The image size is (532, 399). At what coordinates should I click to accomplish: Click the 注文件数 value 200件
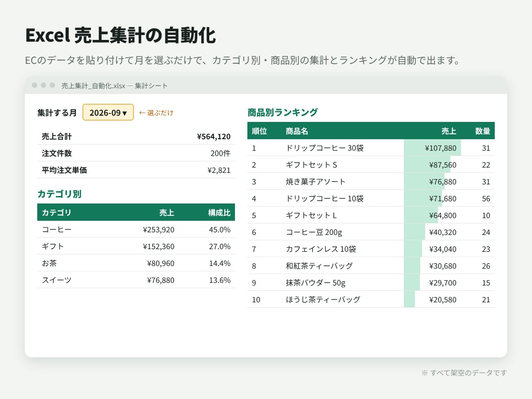[220, 153]
